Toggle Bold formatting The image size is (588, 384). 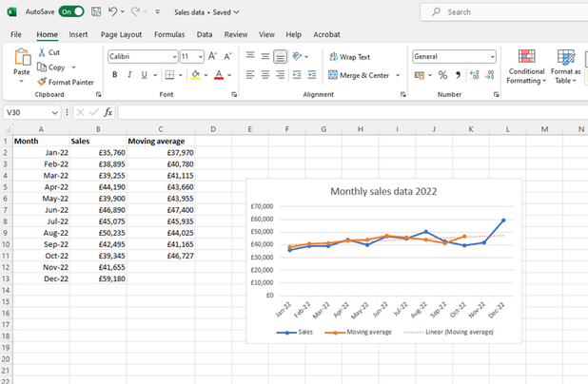coord(115,74)
